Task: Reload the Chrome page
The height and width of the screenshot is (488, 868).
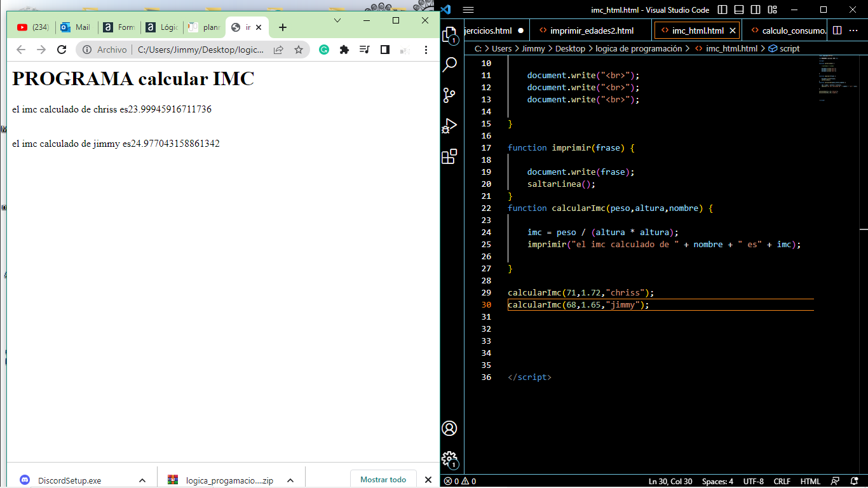Action: click(x=62, y=50)
